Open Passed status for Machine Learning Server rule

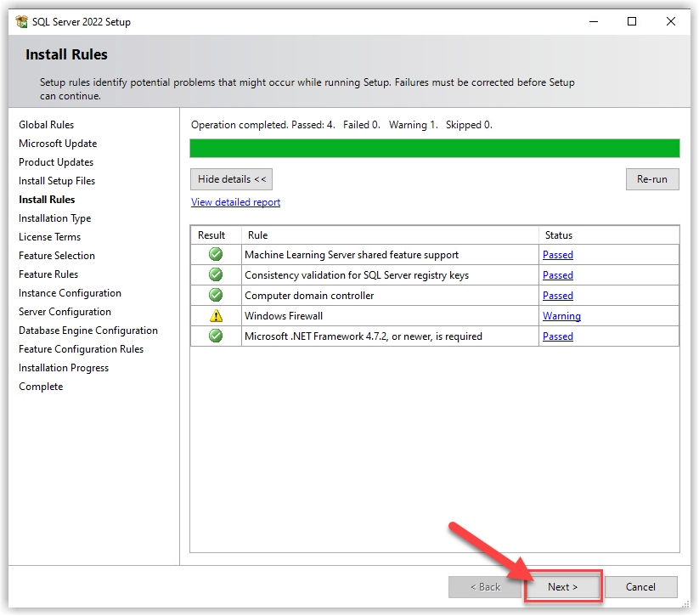click(558, 255)
